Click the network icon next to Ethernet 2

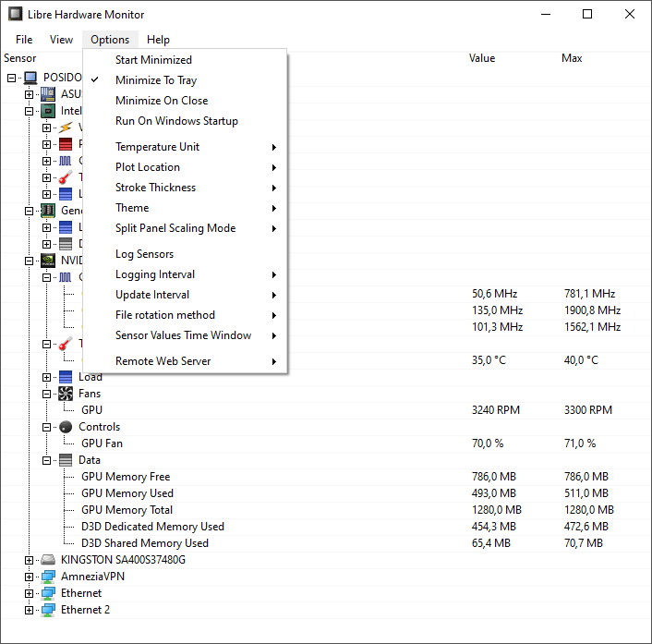pyautogui.click(x=48, y=611)
